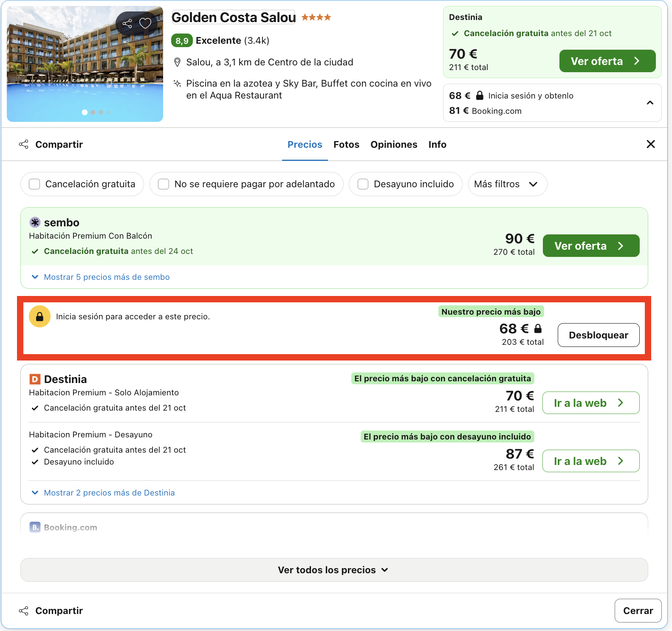Viewport: 672px width, 631px height.
Task: Select the second image carousel dot
Action: 93,112
